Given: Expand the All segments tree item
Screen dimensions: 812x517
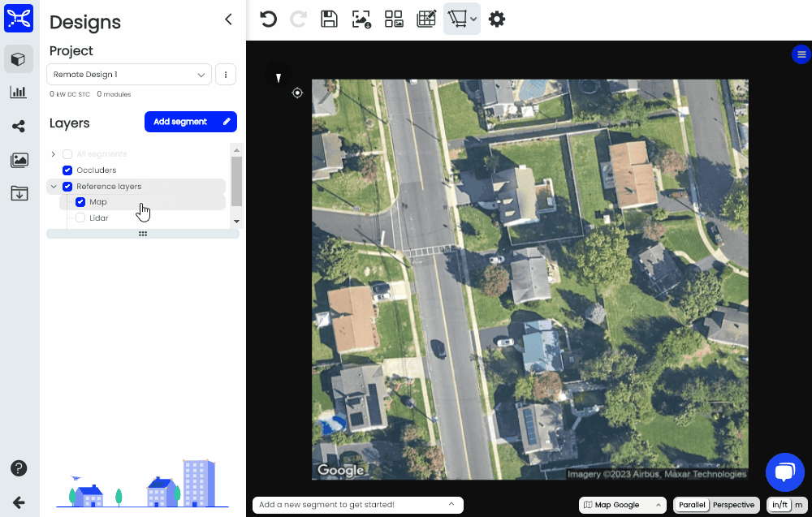Looking at the screenshot, I should (53, 153).
